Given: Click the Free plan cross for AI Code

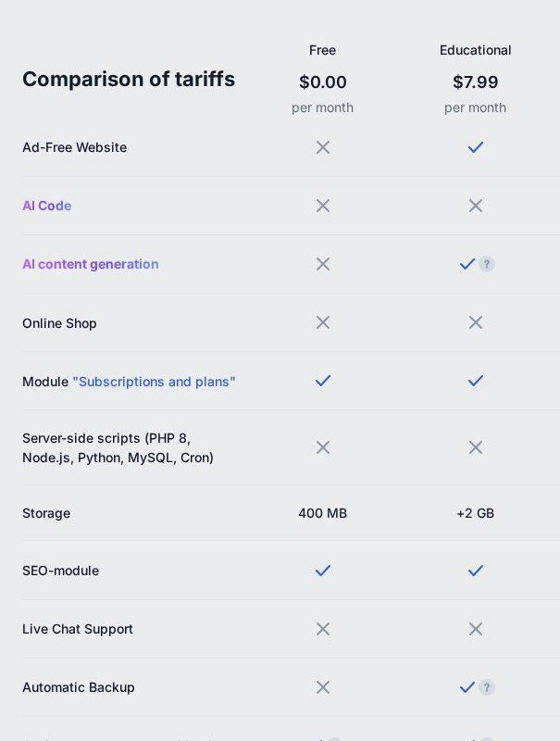Looking at the screenshot, I should (x=323, y=206).
